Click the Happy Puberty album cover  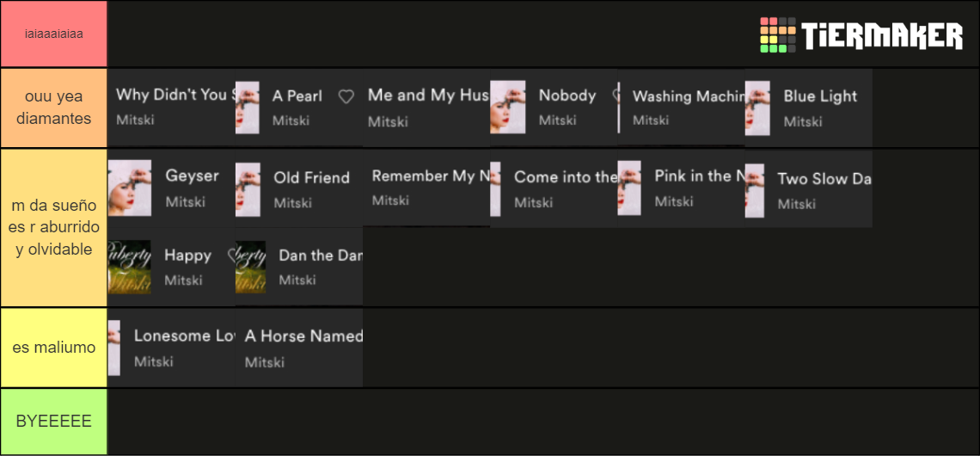[x=129, y=267]
